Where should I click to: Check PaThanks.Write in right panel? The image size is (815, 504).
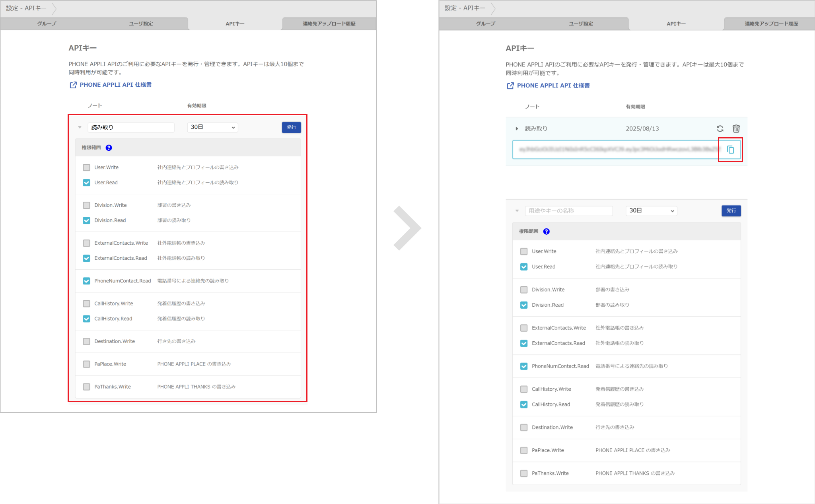(524, 473)
